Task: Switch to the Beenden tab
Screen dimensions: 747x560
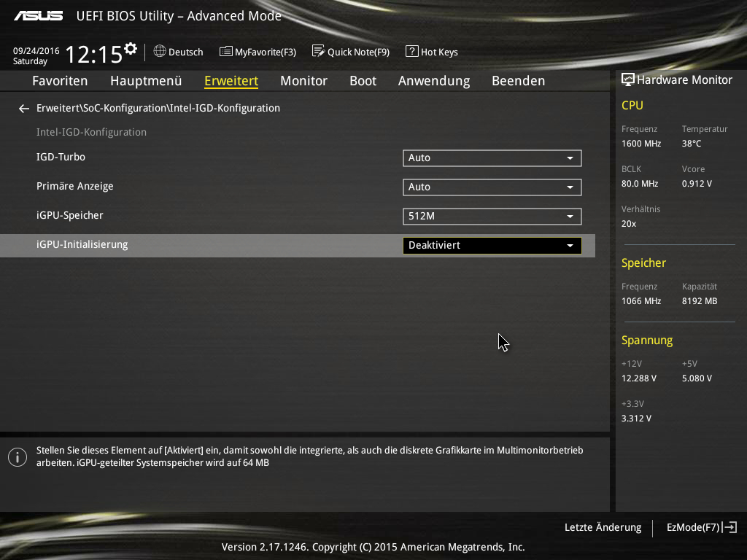Action: pyautogui.click(x=519, y=81)
